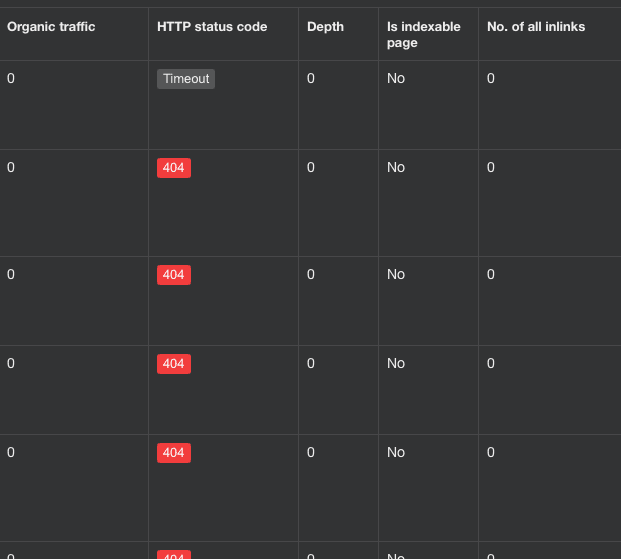Click Organic traffic value in the Timeout row
Image resolution: width=621 pixels, height=559 pixels.
pyautogui.click(x=11, y=79)
